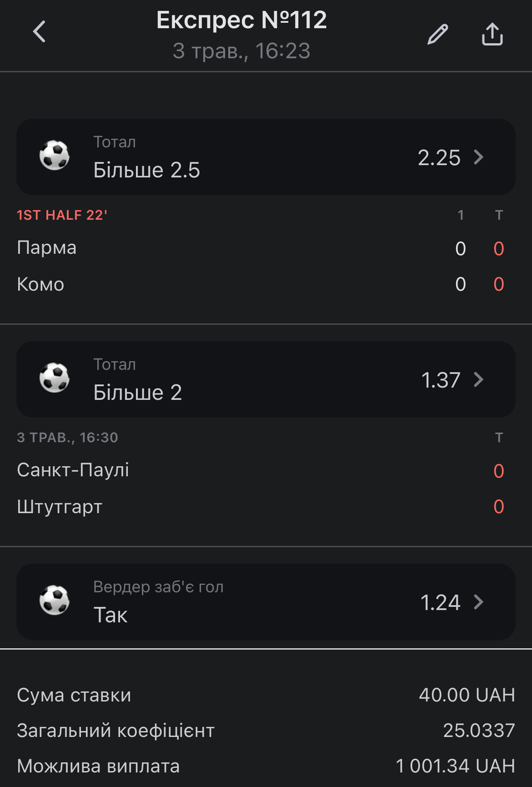Viewport: 532px width, 787px height.
Task: Open the Тотал Більше 2 bet card
Action: tap(266, 379)
